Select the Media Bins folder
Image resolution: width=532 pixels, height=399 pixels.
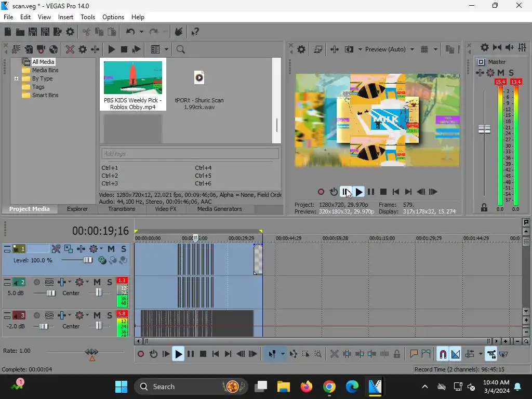tap(45, 70)
